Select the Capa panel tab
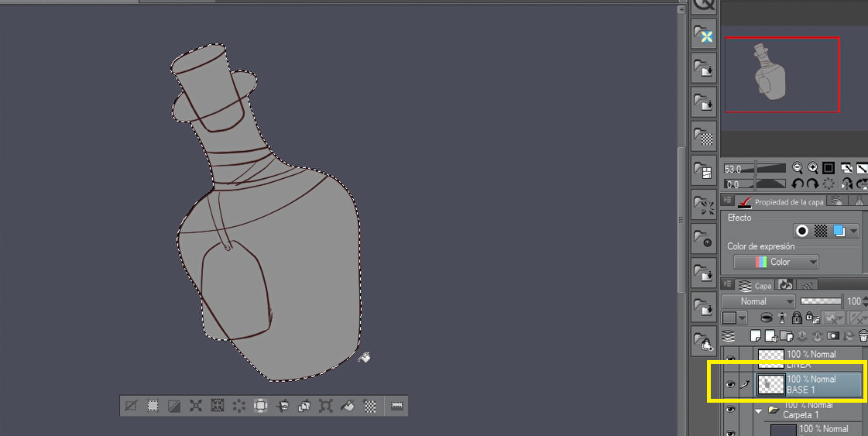Image resolution: width=868 pixels, height=436 pixels. (x=755, y=285)
